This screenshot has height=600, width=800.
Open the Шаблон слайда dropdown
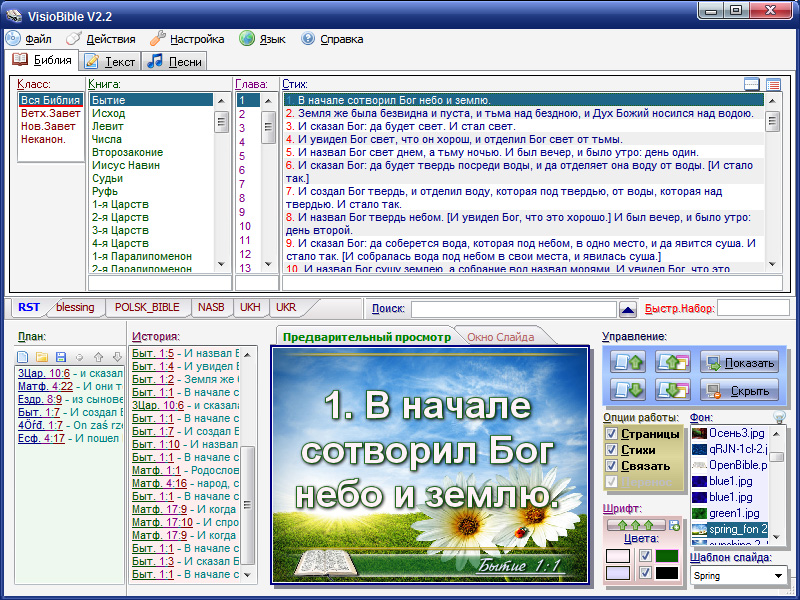click(778, 576)
